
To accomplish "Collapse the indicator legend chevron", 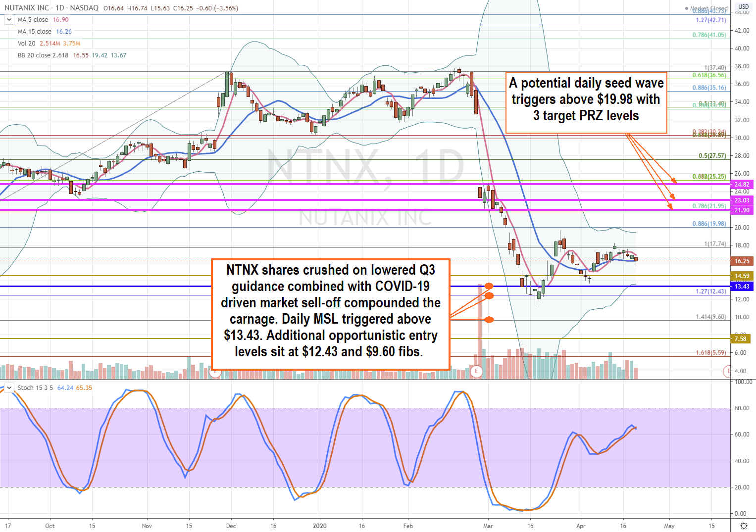I will (x=9, y=20).
